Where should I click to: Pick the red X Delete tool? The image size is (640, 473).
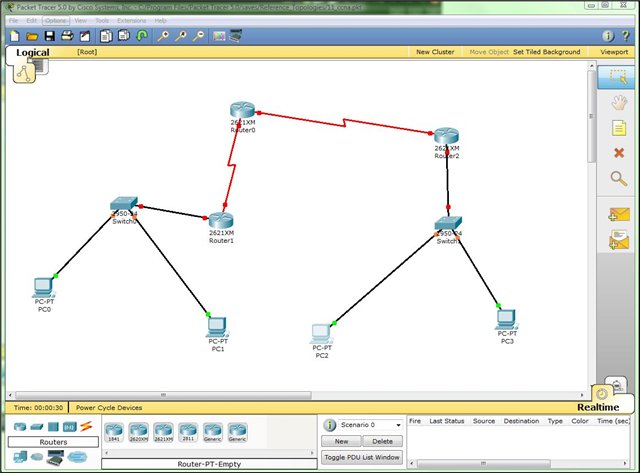617,153
